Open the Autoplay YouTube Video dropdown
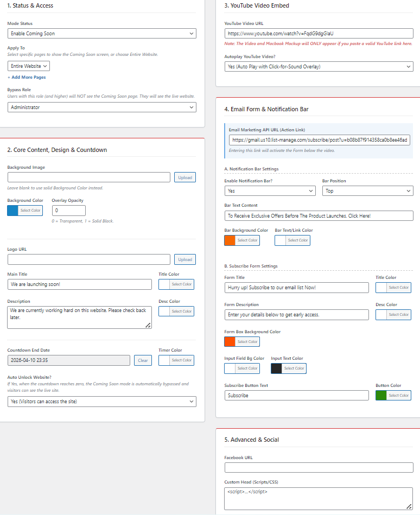The height and width of the screenshot is (515, 420). point(319,67)
